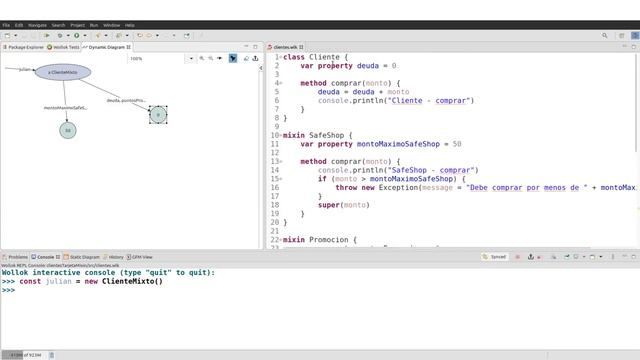Screen dimensions: 640x360
Task: Click the Synced status button
Action: (494, 257)
